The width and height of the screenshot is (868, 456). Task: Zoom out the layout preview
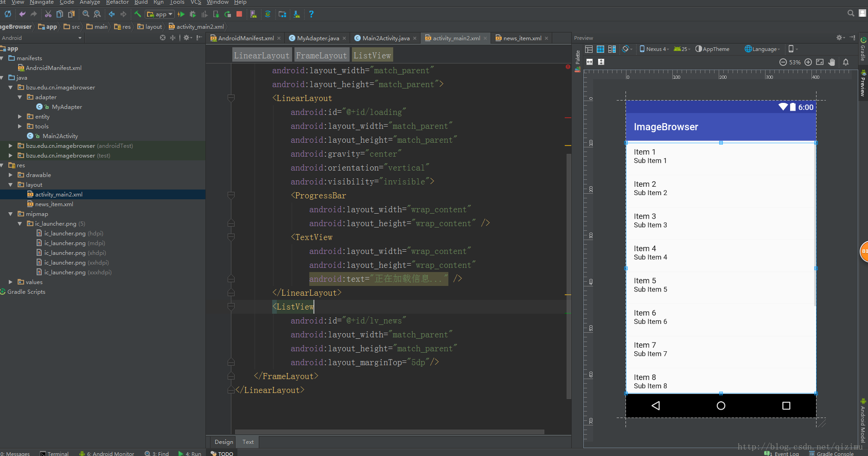click(783, 62)
